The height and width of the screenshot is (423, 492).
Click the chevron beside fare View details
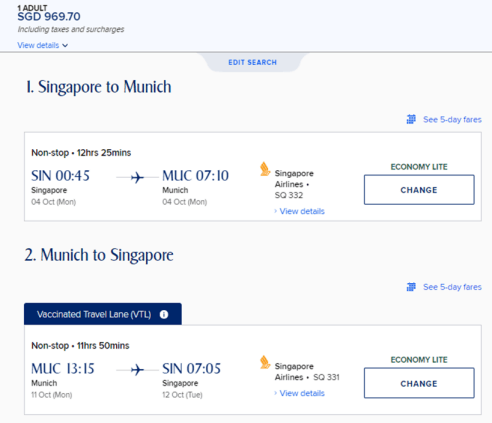point(65,46)
